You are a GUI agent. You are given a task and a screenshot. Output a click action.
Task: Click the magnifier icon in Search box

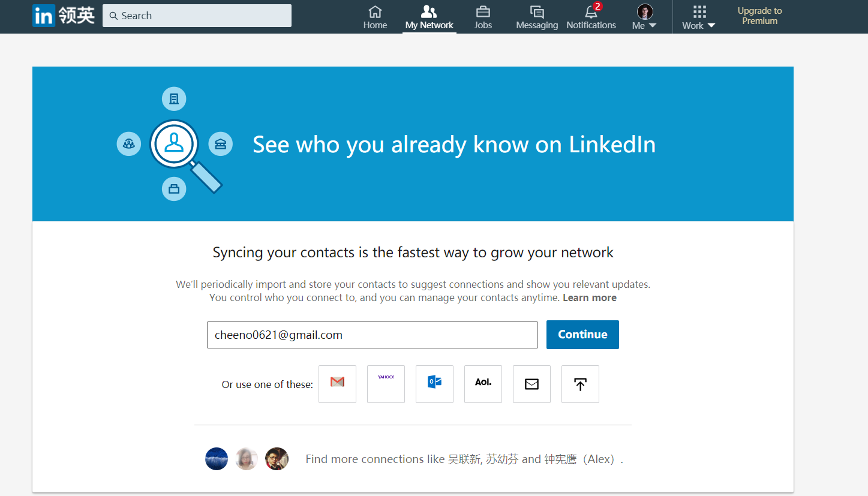pyautogui.click(x=113, y=16)
